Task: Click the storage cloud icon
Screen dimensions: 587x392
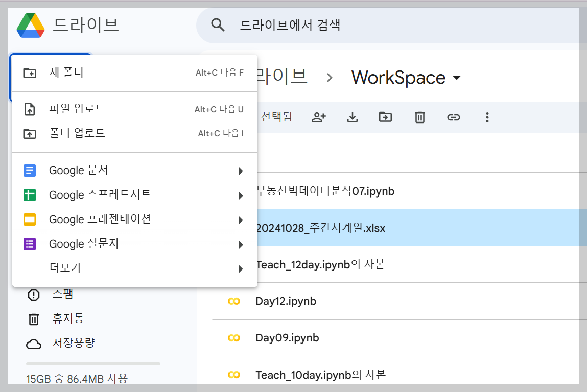Action: [34, 344]
